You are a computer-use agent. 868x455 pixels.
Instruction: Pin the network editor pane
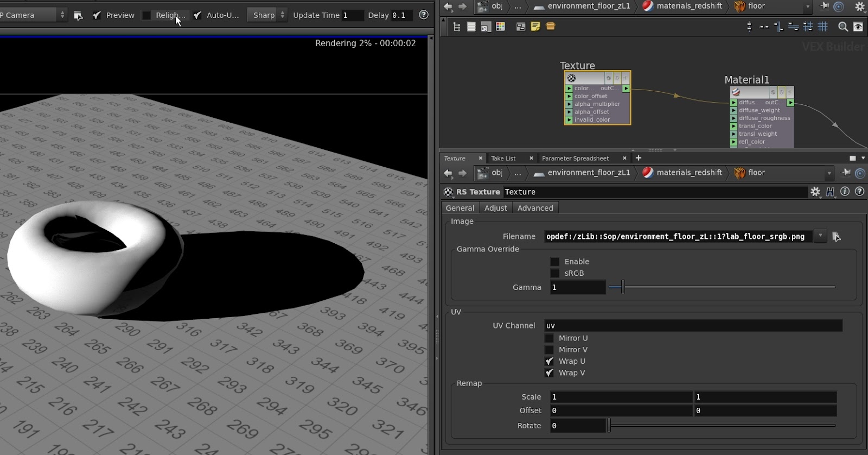[825, 6]
